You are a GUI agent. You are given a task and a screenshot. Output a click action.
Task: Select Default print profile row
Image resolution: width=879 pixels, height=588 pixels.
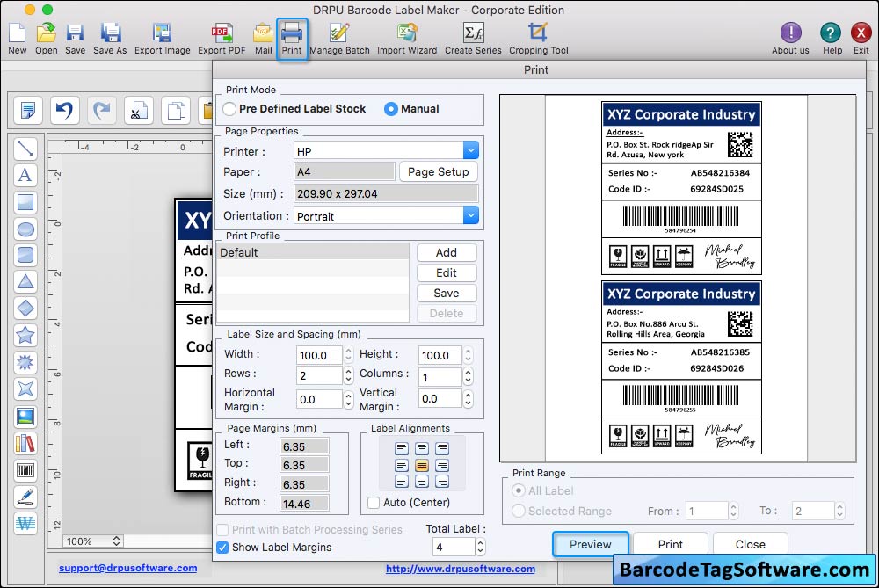pyautogui.click(x=313, y=252)
